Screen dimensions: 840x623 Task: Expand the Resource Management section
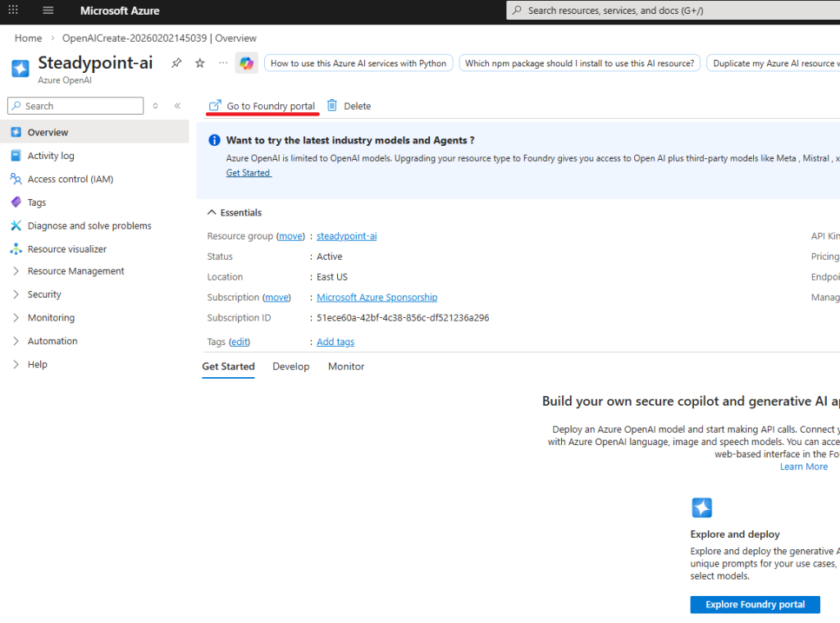click(75, 271)
